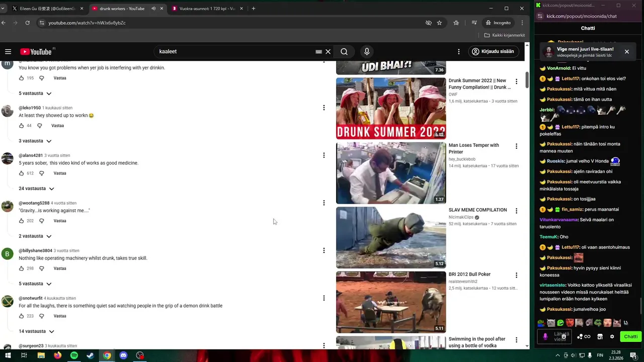Mute the drunk workers YouTube tab audio
Screen dimensions: 644x362
coord(153,9)
